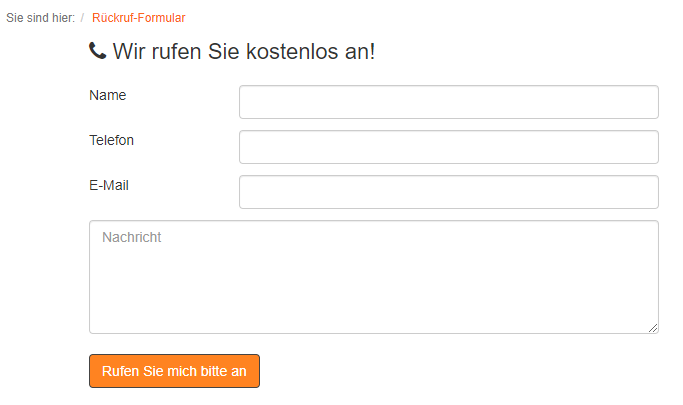Click the E-Mail field label
Screen dimensions: 683x405
click(x=109, y=186)
